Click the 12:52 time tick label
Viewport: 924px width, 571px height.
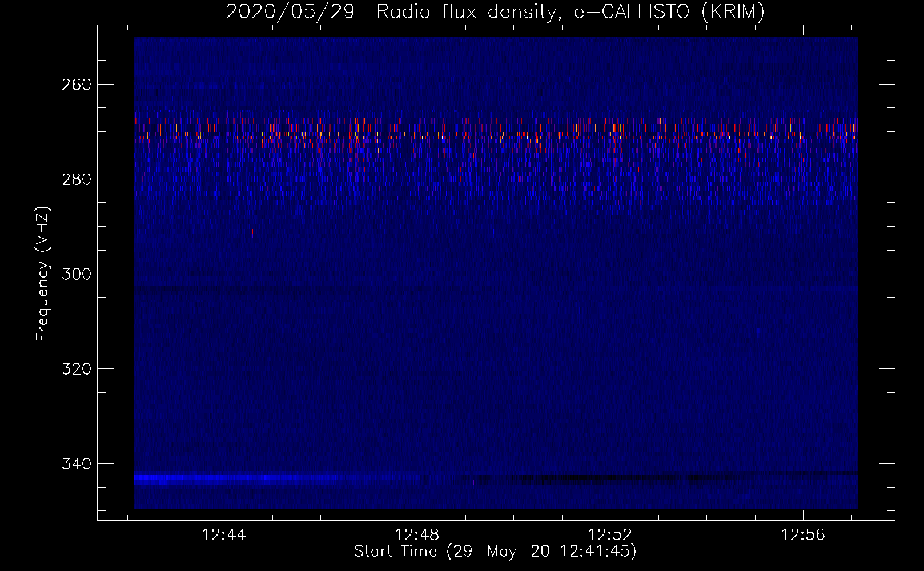[610, 535]
